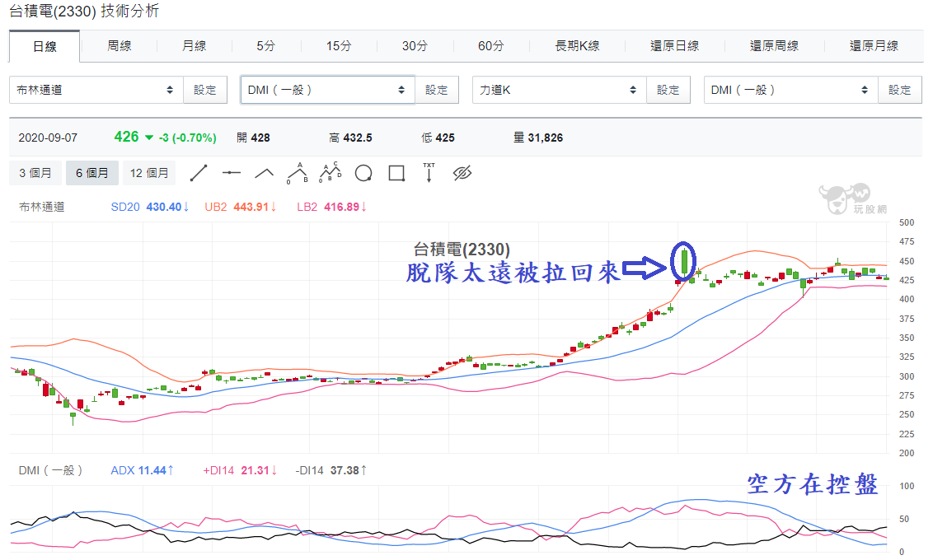This screenshot has width=933, height=560.
Task: Click the circled green candlestick on chart
Action: point(685,262)
